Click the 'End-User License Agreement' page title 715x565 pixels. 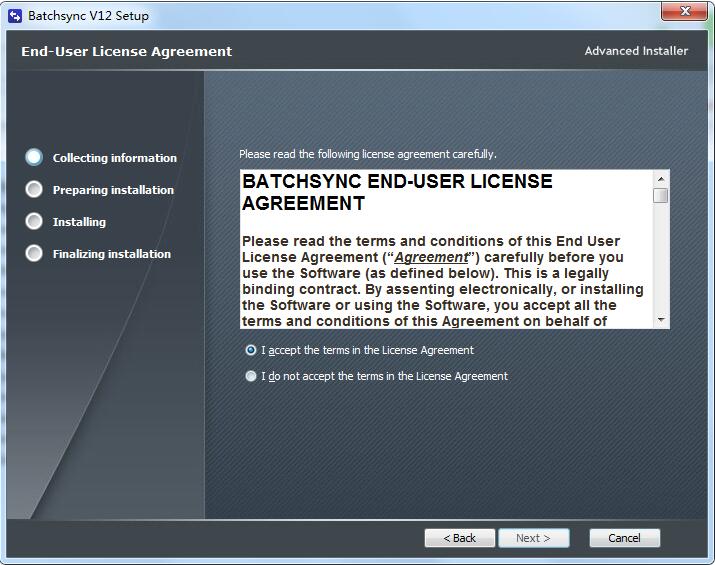point(127,52)
